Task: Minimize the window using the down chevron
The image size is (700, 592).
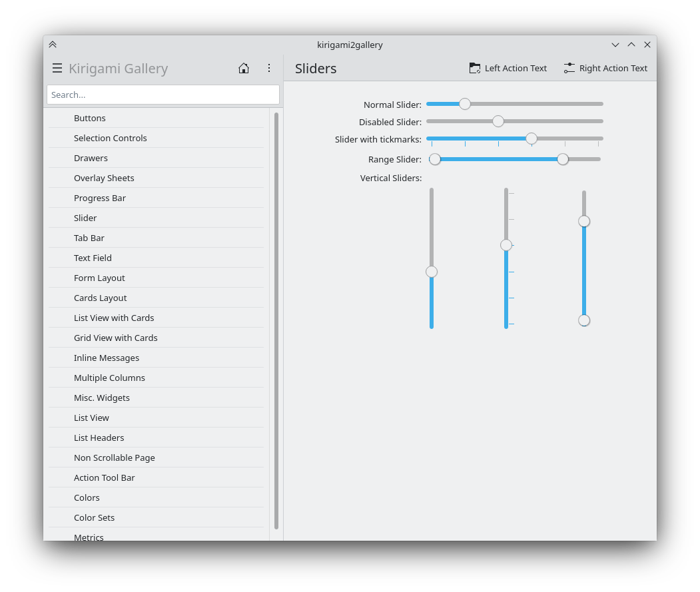Action: coord(615,45)
